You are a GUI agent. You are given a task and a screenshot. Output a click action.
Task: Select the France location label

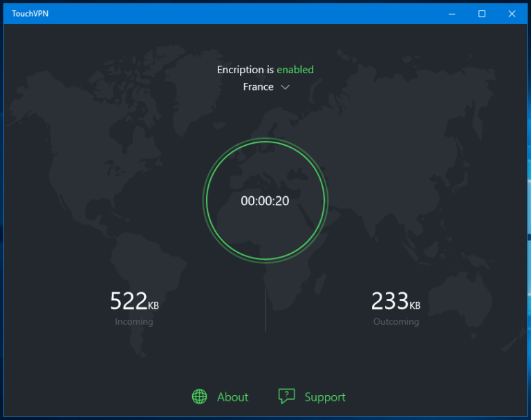[258, 87]
